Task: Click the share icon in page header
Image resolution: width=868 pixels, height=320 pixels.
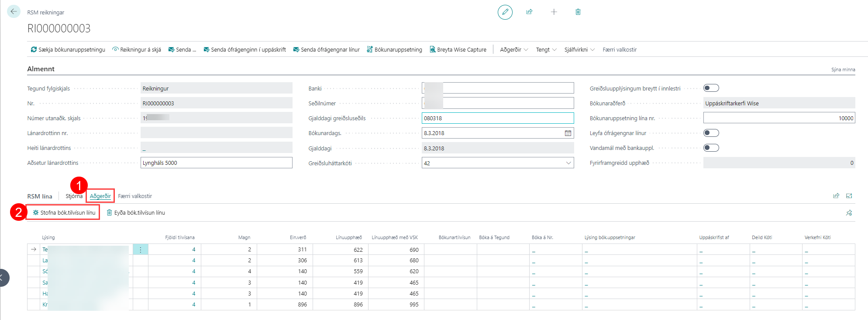Action: pos(529,12)
